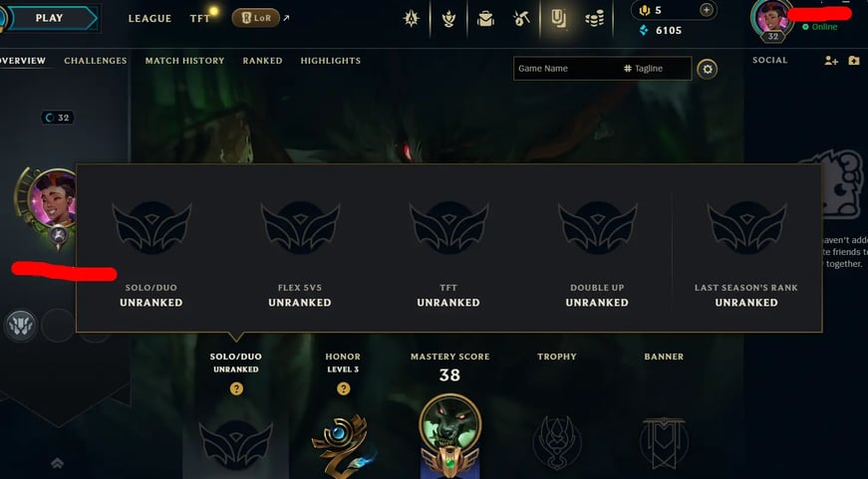Open the RANKED tab

(x=262, y=61)
